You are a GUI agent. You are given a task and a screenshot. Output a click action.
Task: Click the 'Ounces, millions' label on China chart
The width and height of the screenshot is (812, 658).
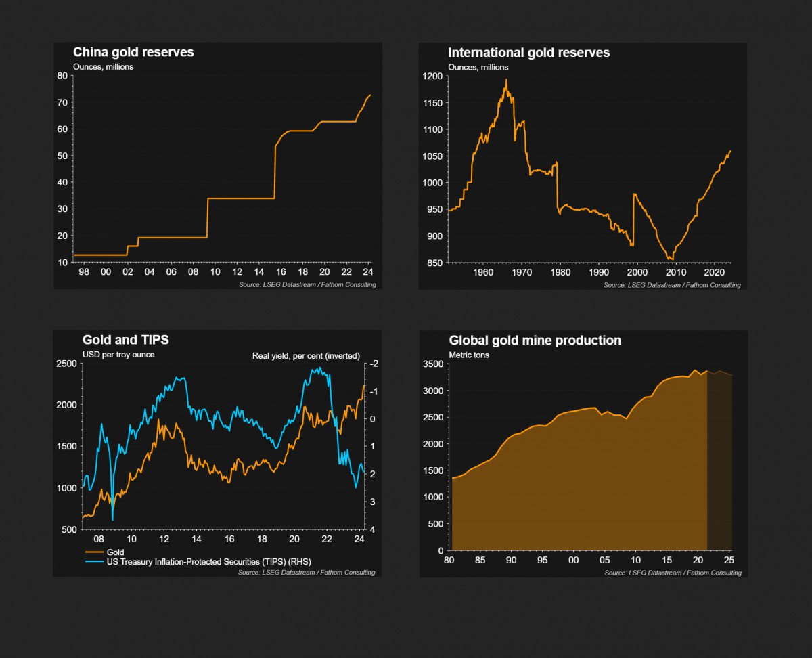pyautogui.click(x=103, y=67)
